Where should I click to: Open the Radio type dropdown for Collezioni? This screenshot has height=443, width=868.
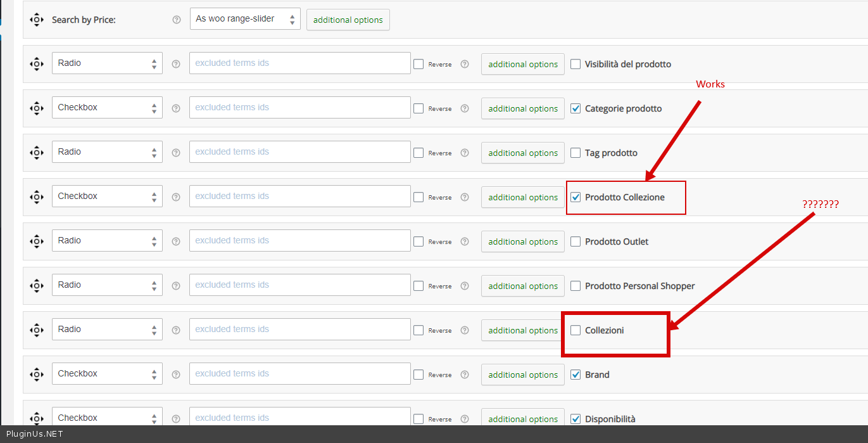pos(107,330)
